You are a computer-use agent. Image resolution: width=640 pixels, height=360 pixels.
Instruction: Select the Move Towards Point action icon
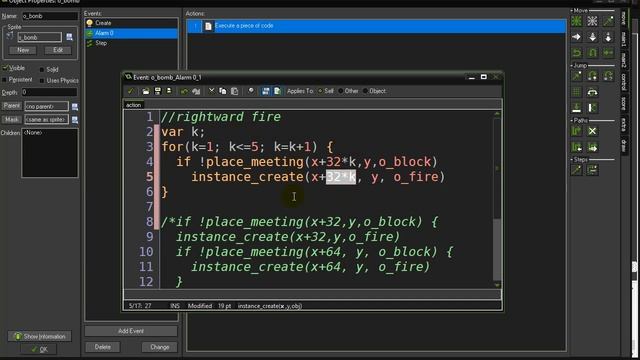click(608, 21)
